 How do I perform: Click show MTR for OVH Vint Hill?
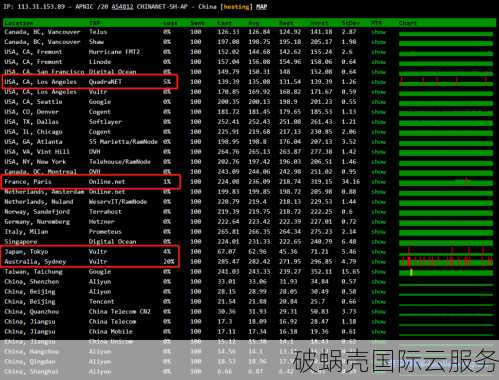(378, 152)
